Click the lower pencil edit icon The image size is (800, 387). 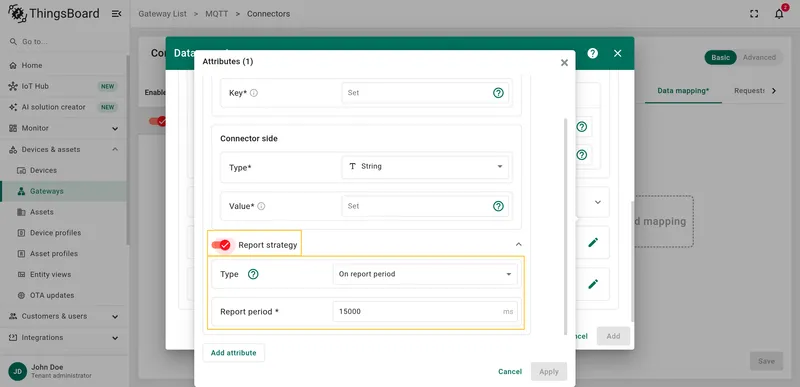coord(593,284)
